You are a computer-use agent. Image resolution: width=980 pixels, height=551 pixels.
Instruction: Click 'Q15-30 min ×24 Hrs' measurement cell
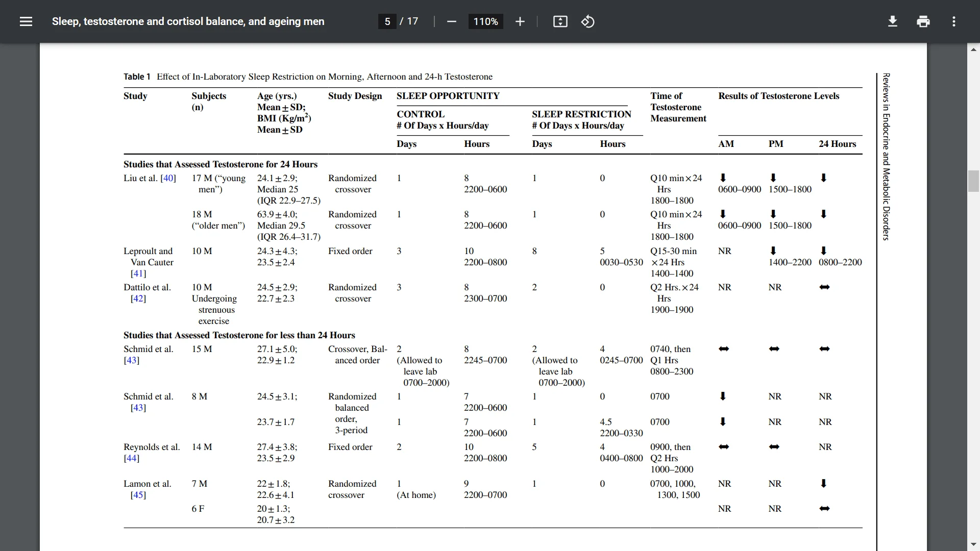674,257
